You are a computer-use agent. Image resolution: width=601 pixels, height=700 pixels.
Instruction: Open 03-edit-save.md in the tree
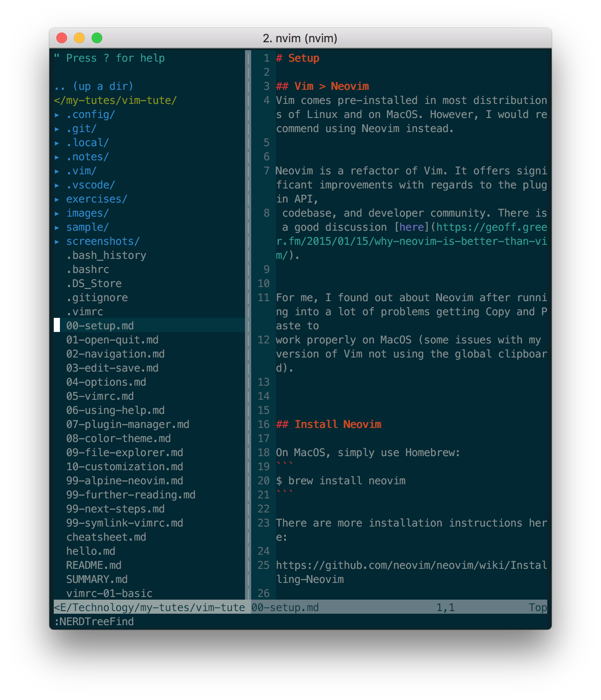(112, 368)
